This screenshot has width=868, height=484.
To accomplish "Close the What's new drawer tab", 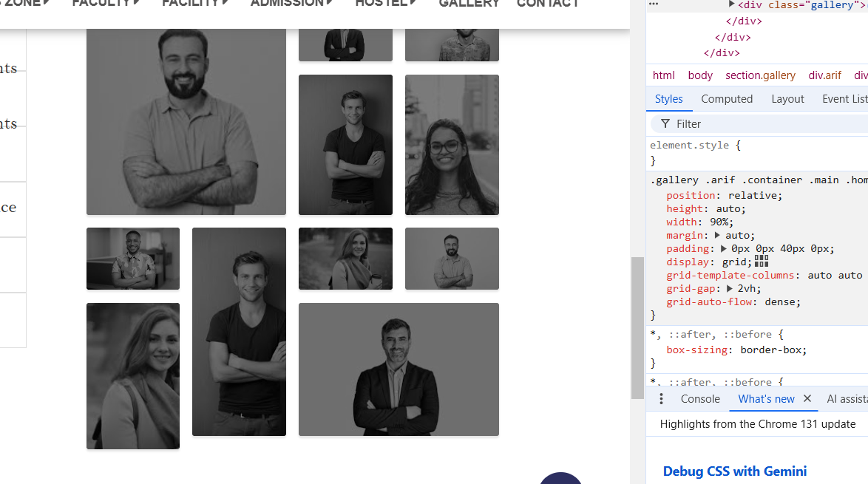I will click(x=807, y=399).
